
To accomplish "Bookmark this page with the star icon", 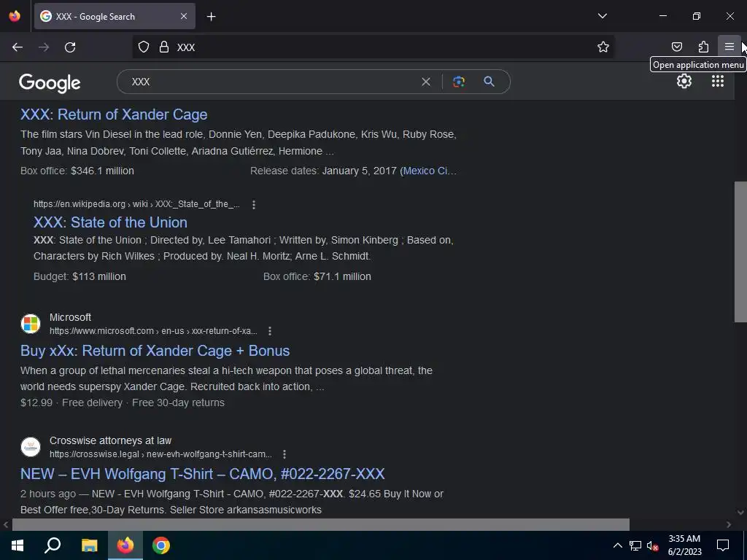I will pos(603,47).
